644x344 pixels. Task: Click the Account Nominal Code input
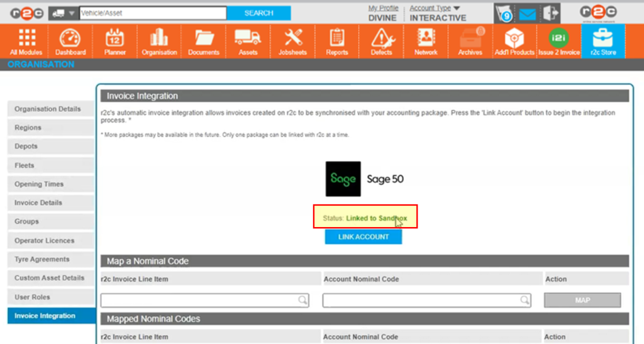426,300
